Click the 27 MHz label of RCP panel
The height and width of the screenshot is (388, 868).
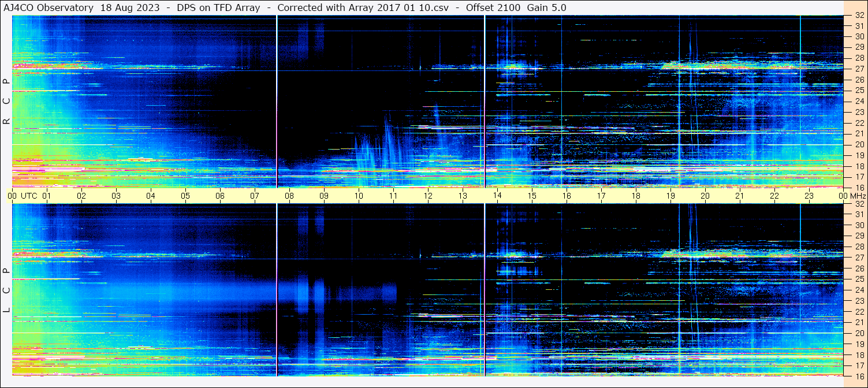coord(859,69)
